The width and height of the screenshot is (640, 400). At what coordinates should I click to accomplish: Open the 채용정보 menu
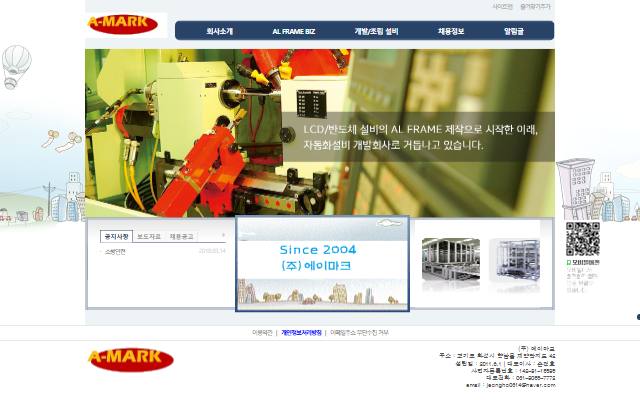(x=451, y=31)
